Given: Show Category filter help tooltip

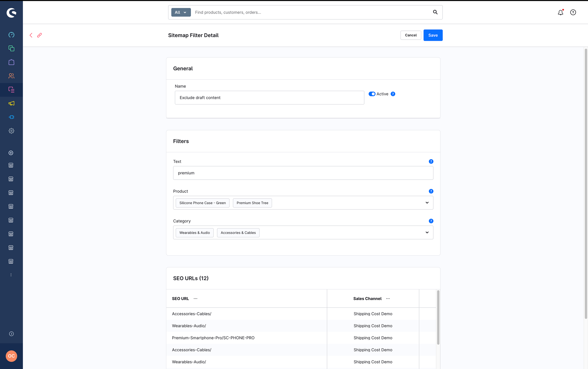Looking at the screenshot, I should click(x=431, y=221).
